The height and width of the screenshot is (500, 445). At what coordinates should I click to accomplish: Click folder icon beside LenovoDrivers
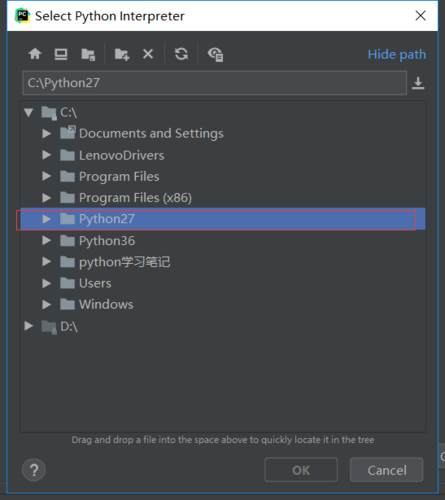(67, 155)
